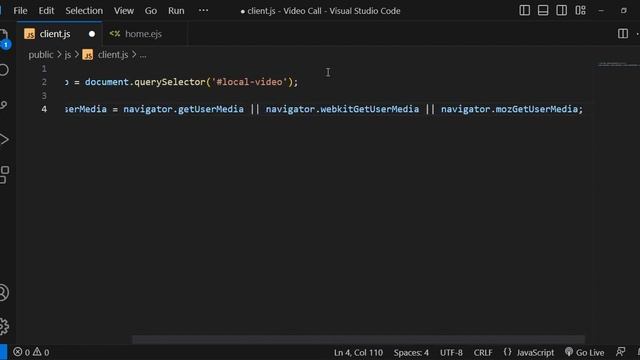
Task: Click the 'public' breadcrumb
Action: click(x=40, y=55)
